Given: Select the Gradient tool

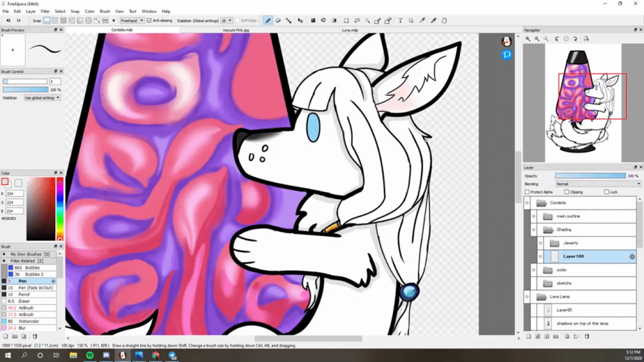Looking at the screenshot, I should click(x=334, y=21).
